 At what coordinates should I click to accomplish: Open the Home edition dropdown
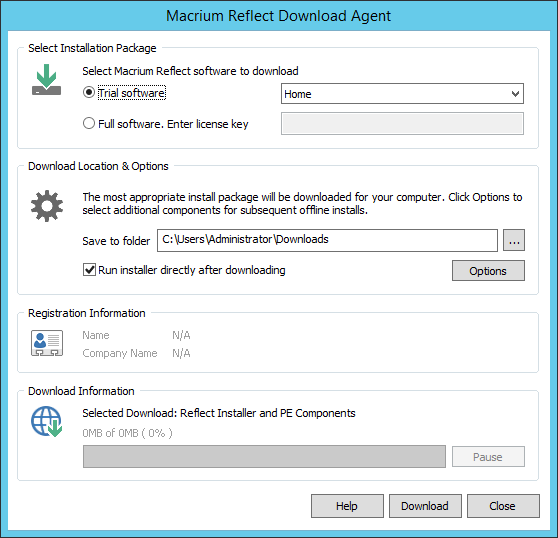pos(402,94)
